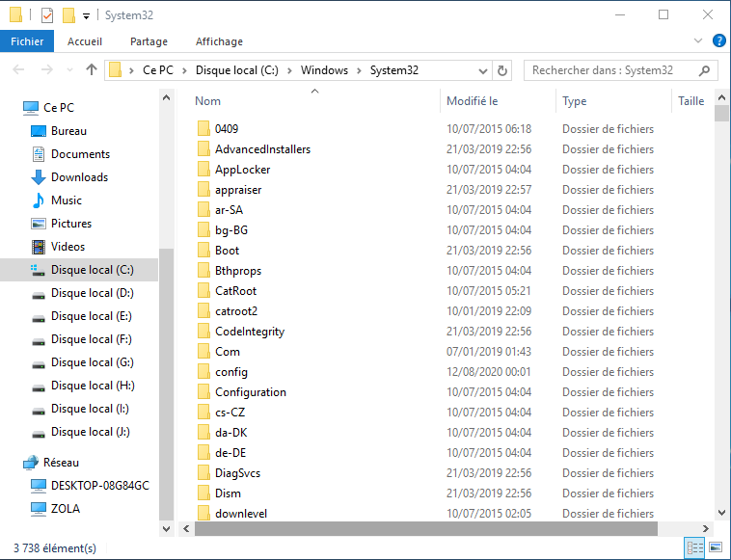This screenshot has width=731, height=560.
Task: Go up one level with up arrow
Action: (92, 70)
